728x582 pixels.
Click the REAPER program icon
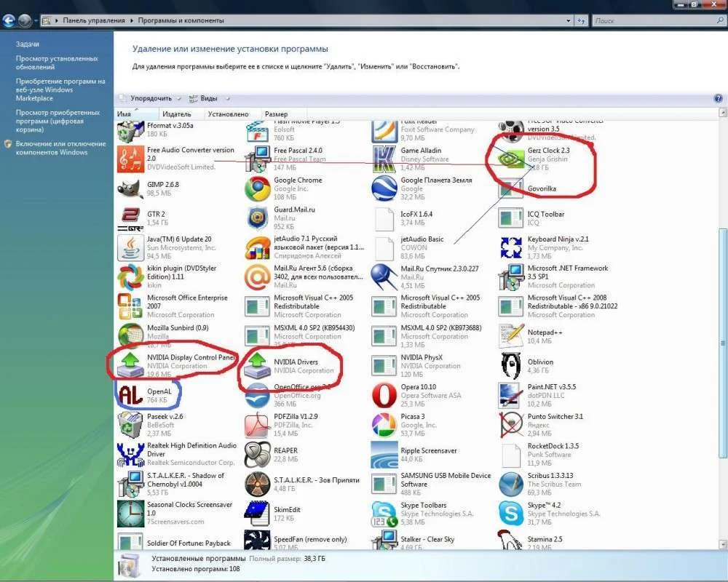258,455
